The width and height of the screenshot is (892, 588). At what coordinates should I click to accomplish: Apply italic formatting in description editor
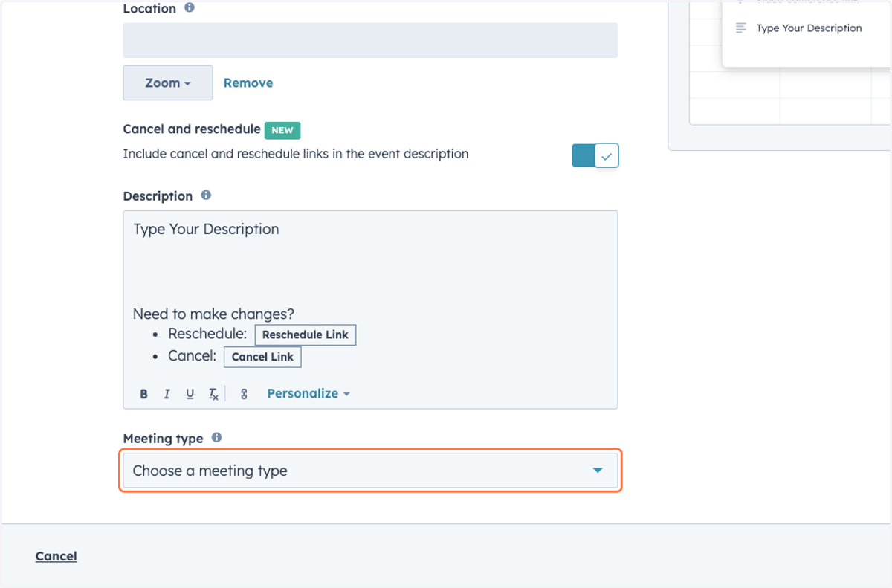pos(167,394)
